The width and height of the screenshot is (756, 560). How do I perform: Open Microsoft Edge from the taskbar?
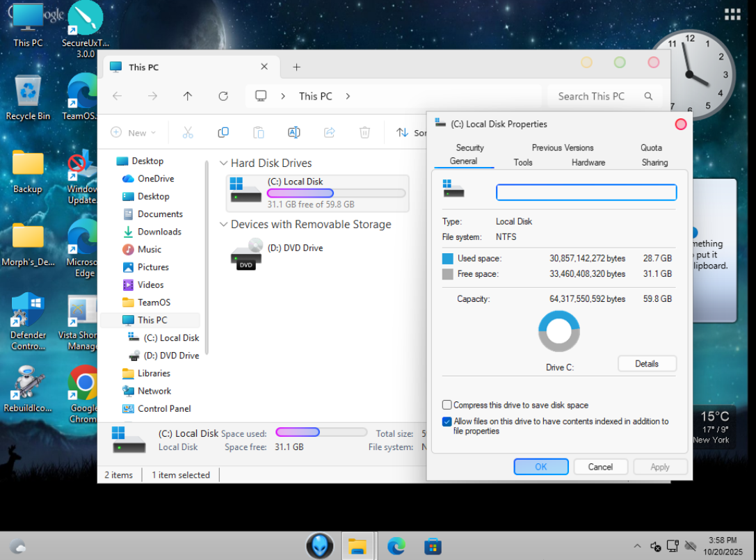396,546
